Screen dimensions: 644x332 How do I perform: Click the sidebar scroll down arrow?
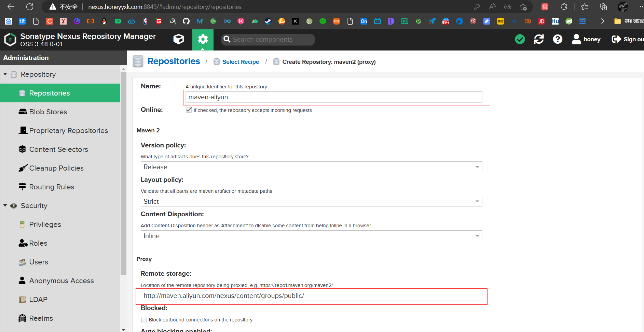tap(123, 330)
